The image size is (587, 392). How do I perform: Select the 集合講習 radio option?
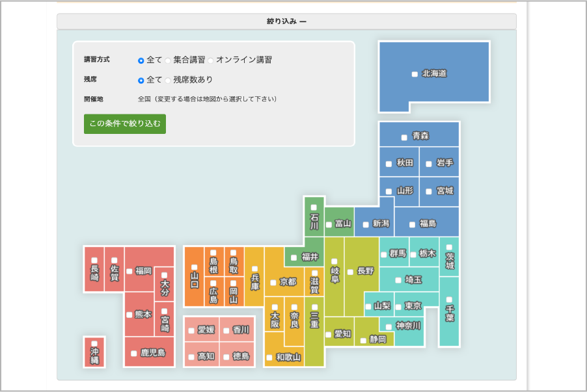[x=168, y=59]
